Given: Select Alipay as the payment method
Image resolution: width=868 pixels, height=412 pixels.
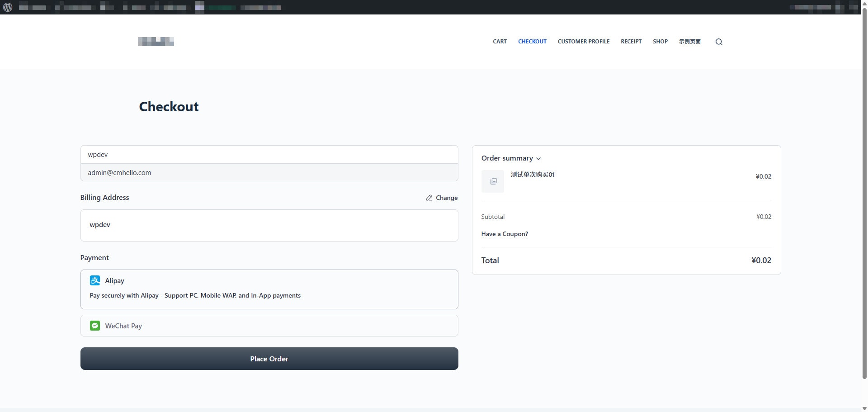Looking at the screenshot, I should [269, 289].
